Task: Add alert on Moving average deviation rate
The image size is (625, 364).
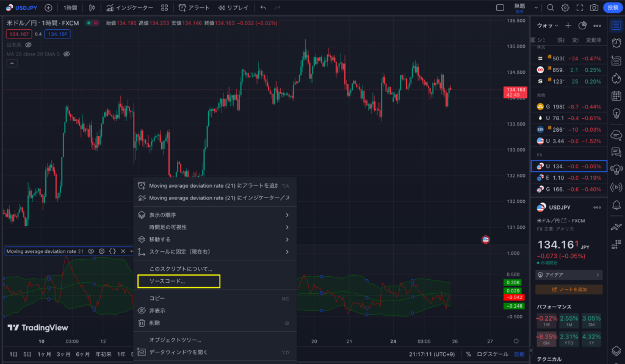Action: (215, 185)
